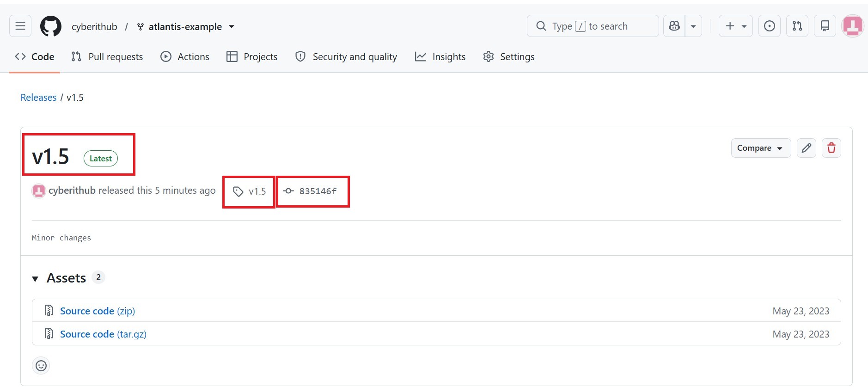
Task: Open the atlantis-example repository link
Action: [185, 27]
